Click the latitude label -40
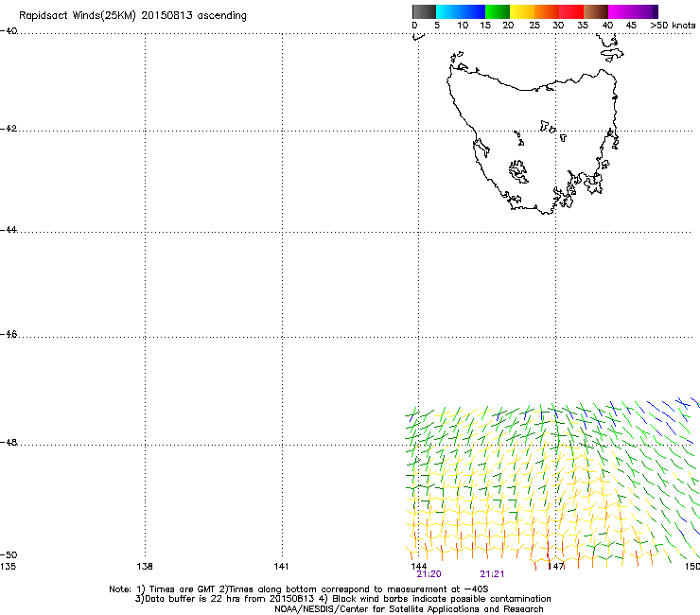 9,31
